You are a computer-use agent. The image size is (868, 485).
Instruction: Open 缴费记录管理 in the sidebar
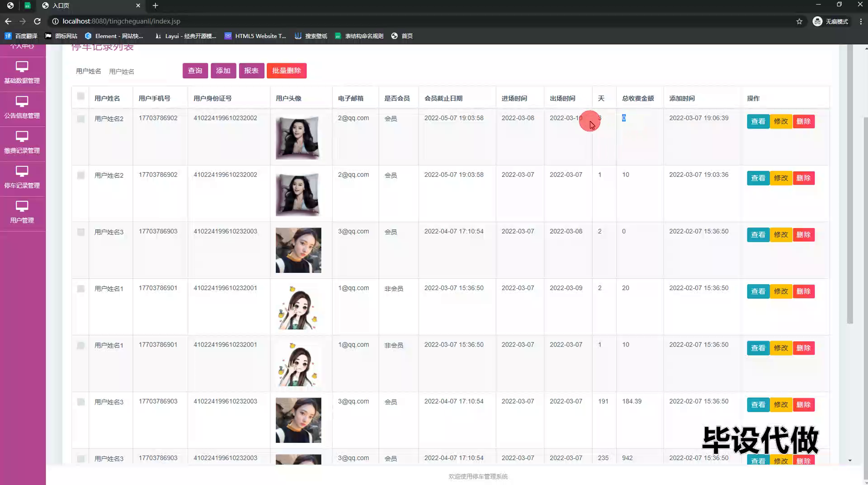[22, 143]
